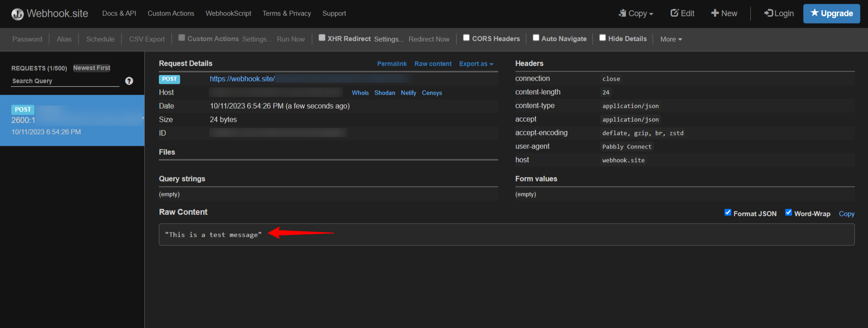The height and width of the screenshot is (328, 868).
Task: Open the search query help icon
Action: [129, 81]
